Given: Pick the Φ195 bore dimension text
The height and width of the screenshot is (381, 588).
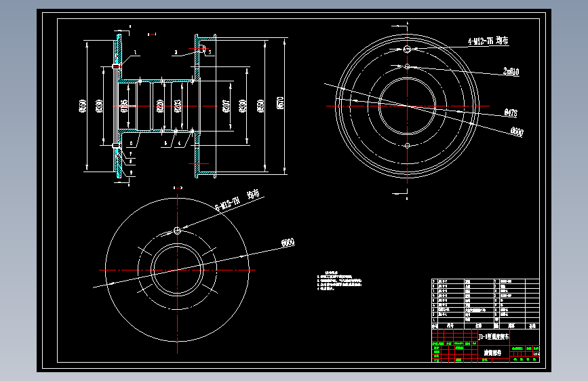Looking at the screenshot, I should (x=124, y=106).
